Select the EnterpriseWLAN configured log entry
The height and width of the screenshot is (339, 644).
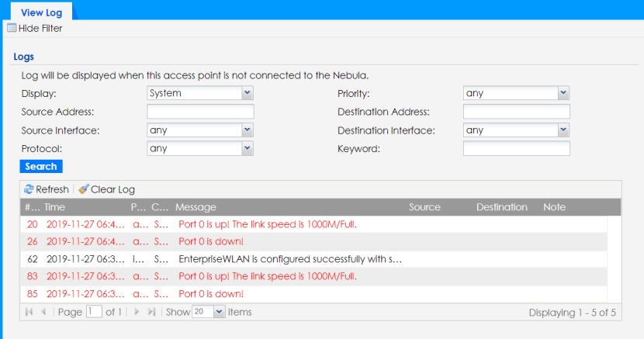point(290,259)
